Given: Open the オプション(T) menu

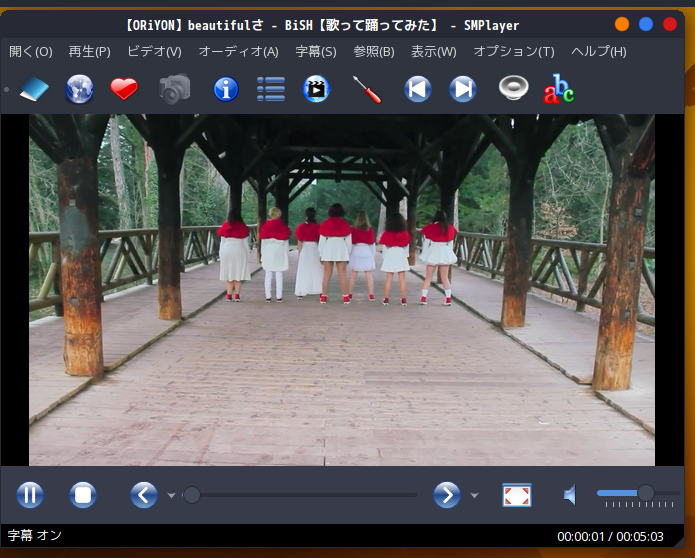Looking at the screenshot, I should pos(514,52).
